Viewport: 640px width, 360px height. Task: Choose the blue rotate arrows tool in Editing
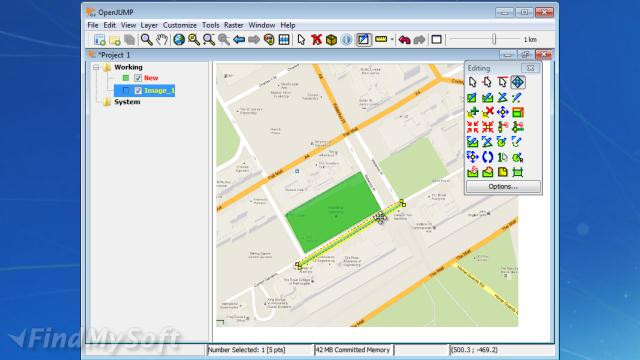(x=487, y=157)
